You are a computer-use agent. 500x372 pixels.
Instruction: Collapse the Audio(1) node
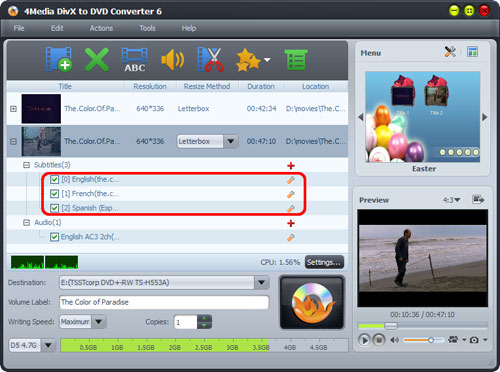(26, 222)
